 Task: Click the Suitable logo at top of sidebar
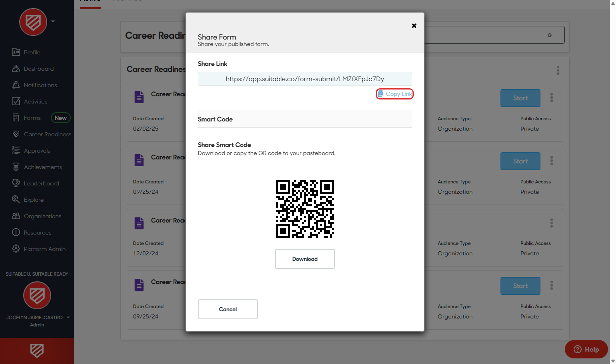tap(33, 22)
